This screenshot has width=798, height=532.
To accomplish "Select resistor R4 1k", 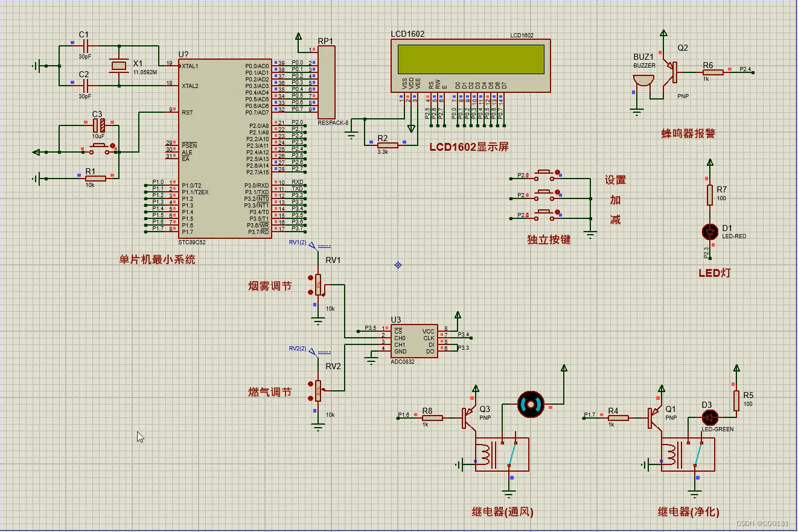I will point(618,417).
